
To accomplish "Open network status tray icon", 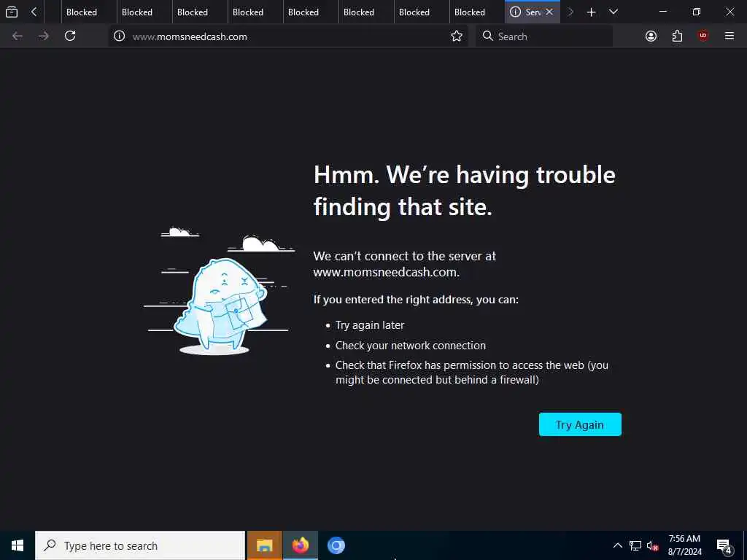I will (x=635, y=545).
